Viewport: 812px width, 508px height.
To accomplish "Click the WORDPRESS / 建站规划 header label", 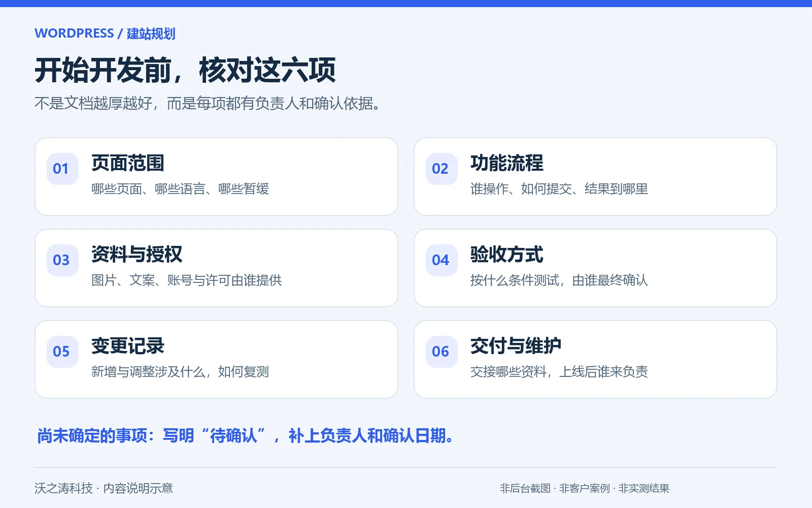I will [x=105, y=34].
